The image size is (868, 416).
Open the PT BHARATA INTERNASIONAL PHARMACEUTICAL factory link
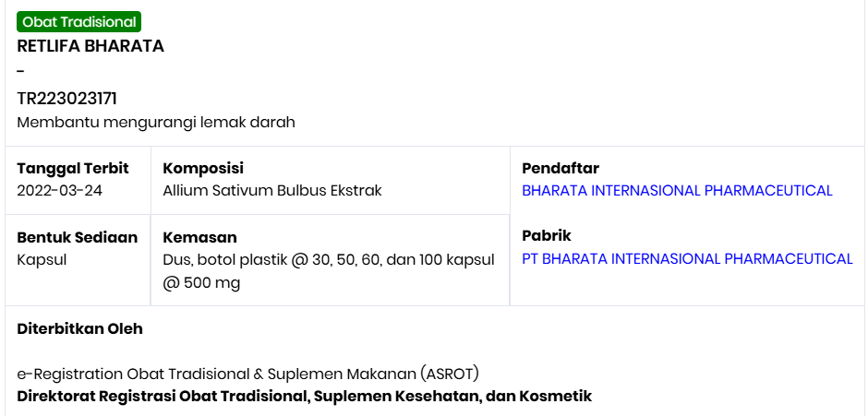[687, 259]
